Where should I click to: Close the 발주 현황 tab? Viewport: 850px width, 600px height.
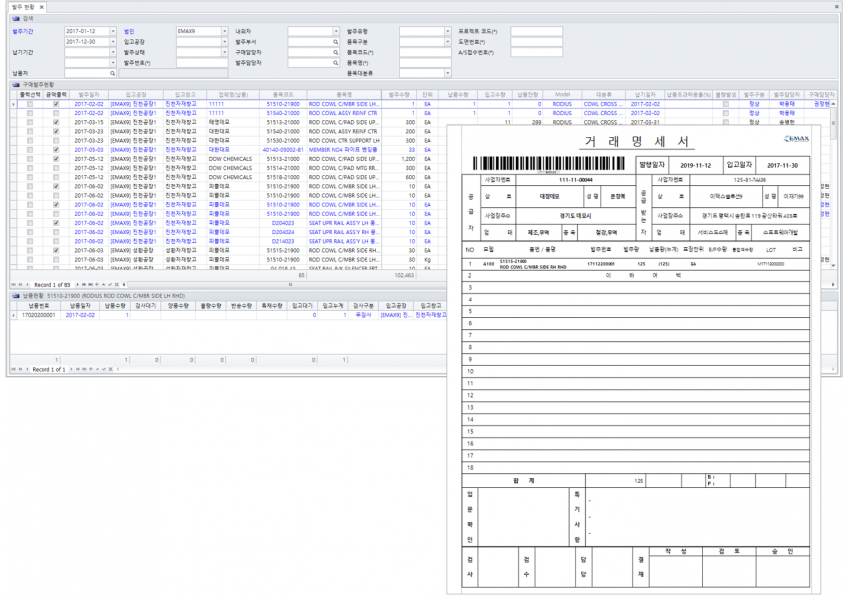coord(44,6)
